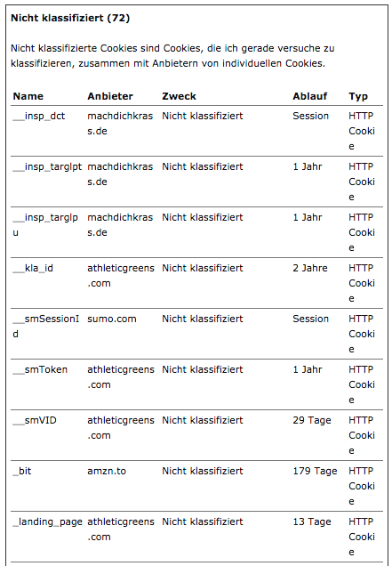Click the '2 Jahre' expiry value

[x=310, y=268]
